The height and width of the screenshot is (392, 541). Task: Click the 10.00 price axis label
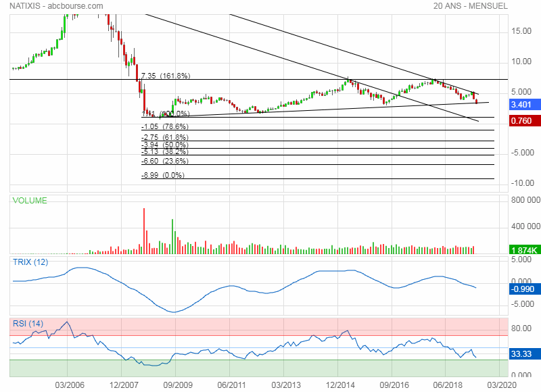click(x=521, y=62)
